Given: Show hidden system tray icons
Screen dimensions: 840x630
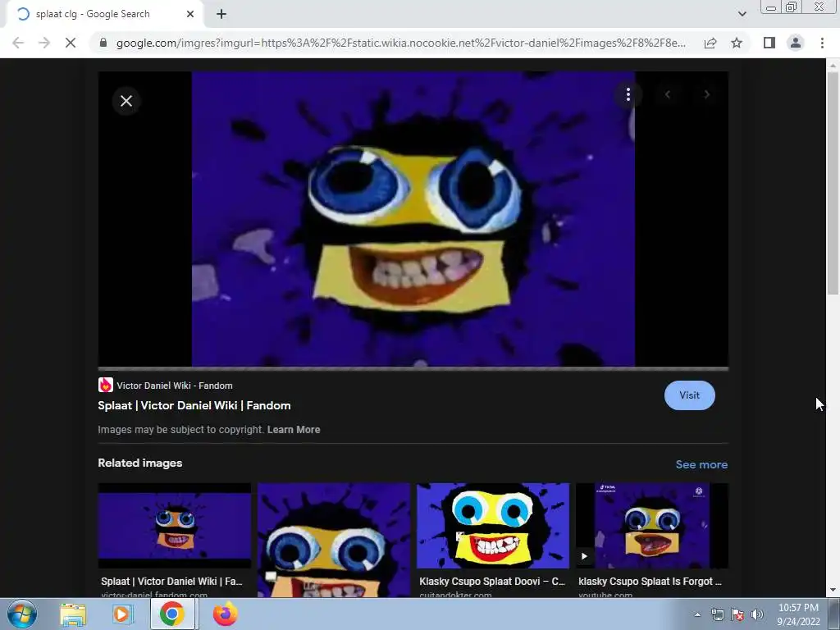Looking at the screenshot, I should click(697, 615).
